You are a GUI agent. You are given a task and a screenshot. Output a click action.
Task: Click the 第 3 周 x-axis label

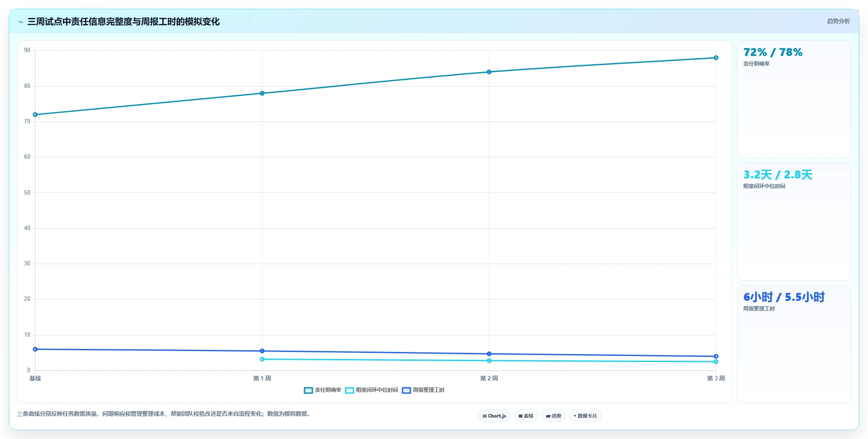716,378
